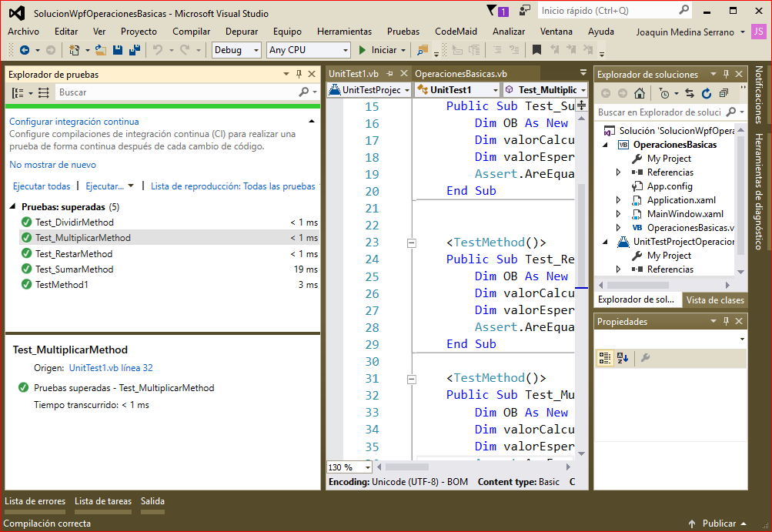772x532 pixels.
Task: Toggle auto-hide pin of Explorador de soluciones
Action: (x=726, y=74)
